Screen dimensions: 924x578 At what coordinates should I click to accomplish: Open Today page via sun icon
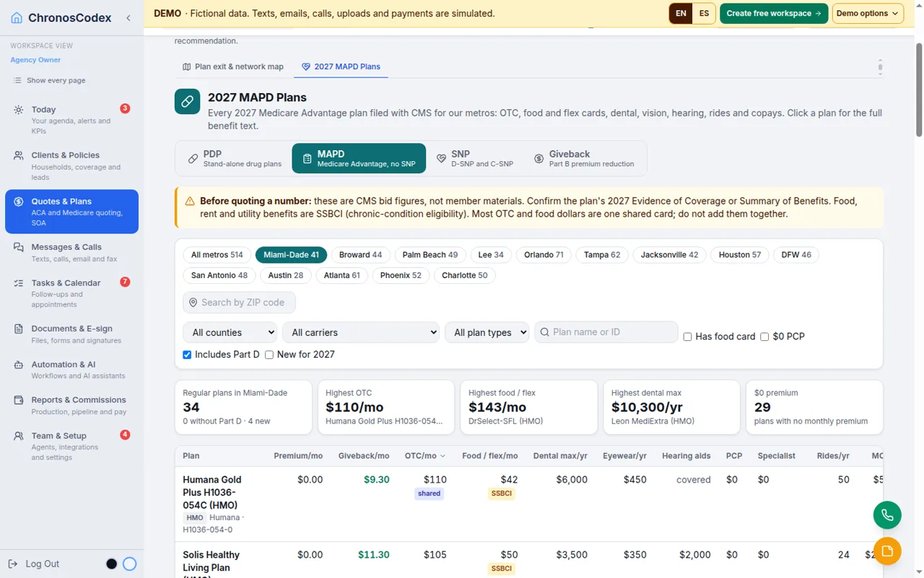[19, 110]
